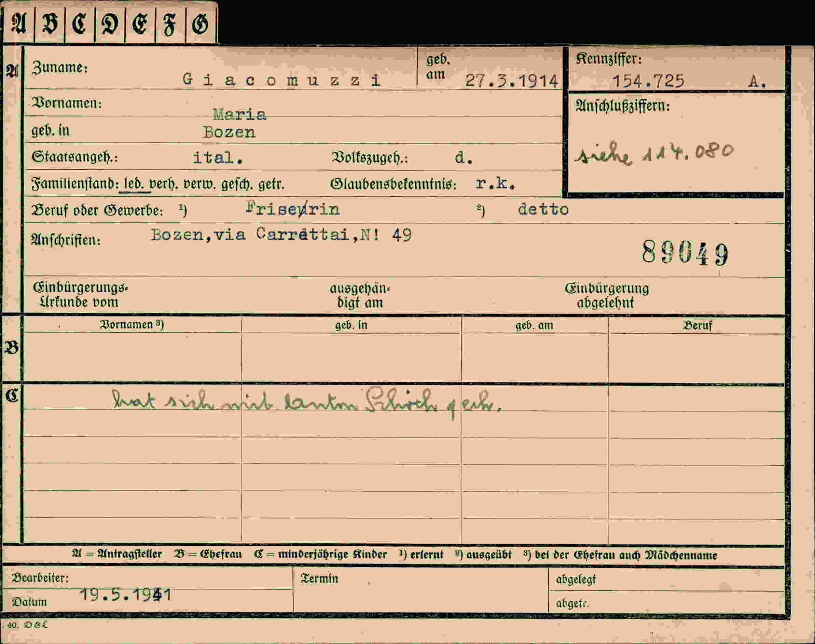This screenshot has height=644, width=815.
Task: Click the legend text 'B = Ehefrau'
Action: tap(208, 554)
